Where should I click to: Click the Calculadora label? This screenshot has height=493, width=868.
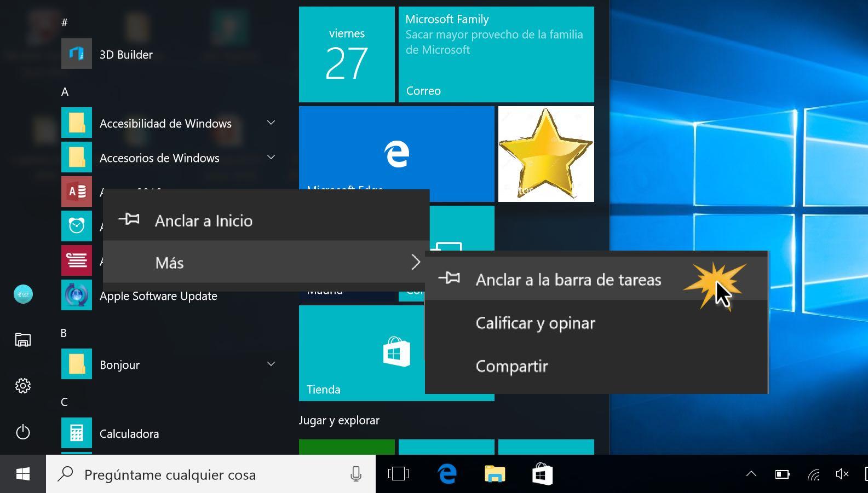click(129, 433)
